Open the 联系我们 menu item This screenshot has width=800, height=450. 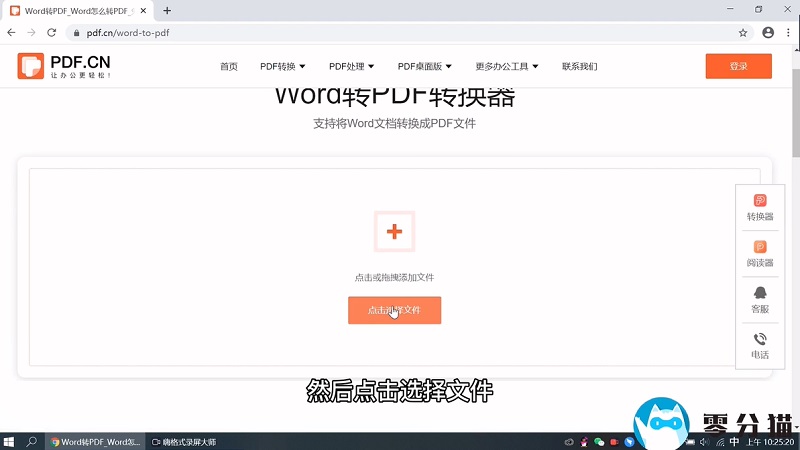(x=579, y=67)
